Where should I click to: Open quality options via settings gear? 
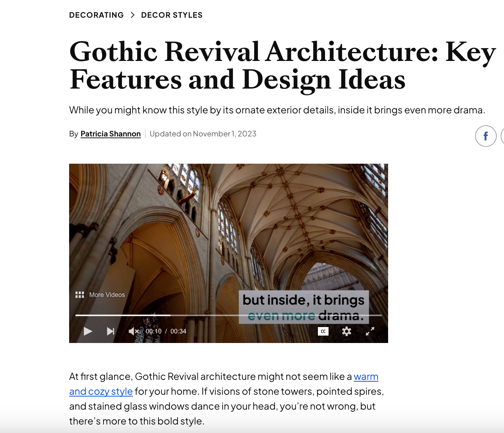pyautogui.click(x=346, y=331)
